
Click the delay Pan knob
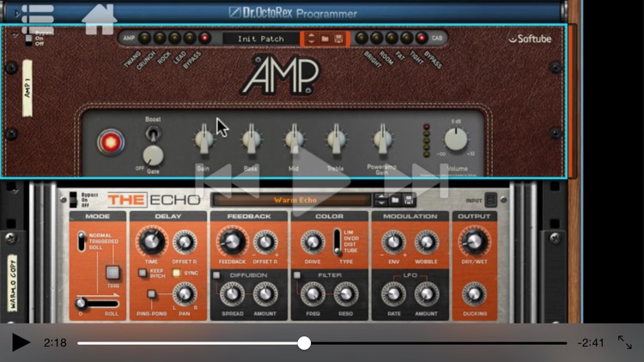[x=185, y=294]
